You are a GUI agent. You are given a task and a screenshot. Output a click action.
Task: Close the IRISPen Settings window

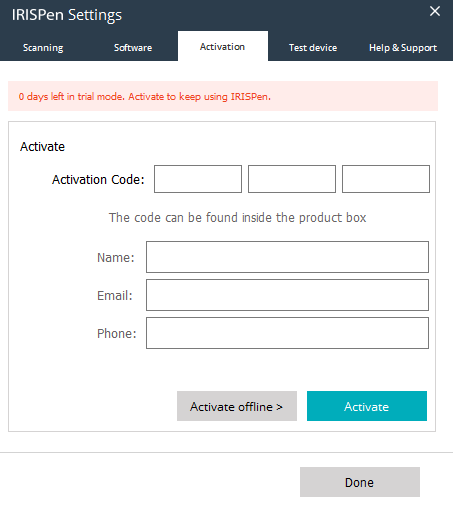(x=435, y=11)
